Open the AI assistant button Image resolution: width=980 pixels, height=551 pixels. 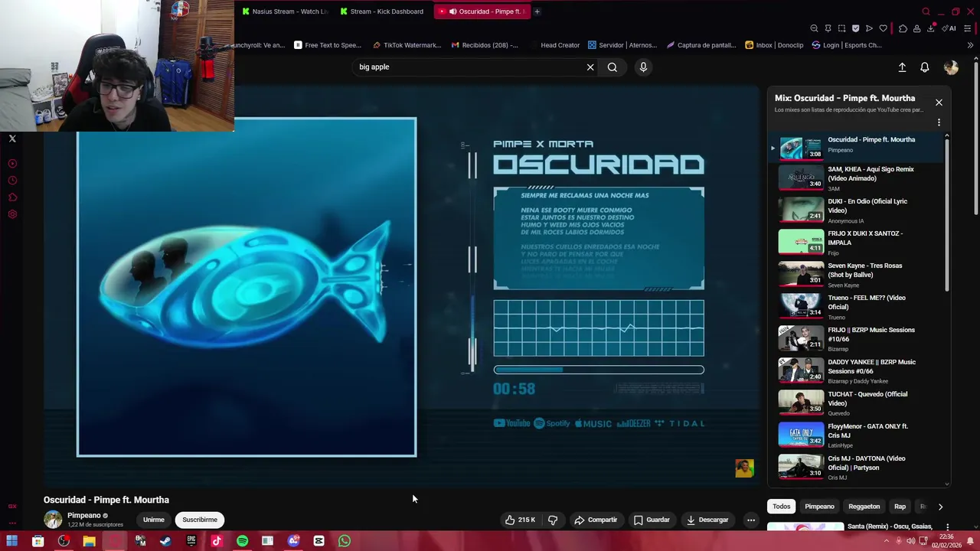click(949, 28)
